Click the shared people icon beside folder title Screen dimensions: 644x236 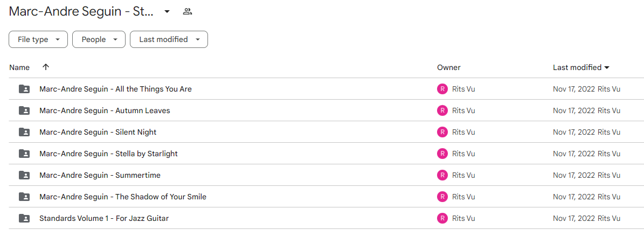pyautogui.click(x=188, y=11)
